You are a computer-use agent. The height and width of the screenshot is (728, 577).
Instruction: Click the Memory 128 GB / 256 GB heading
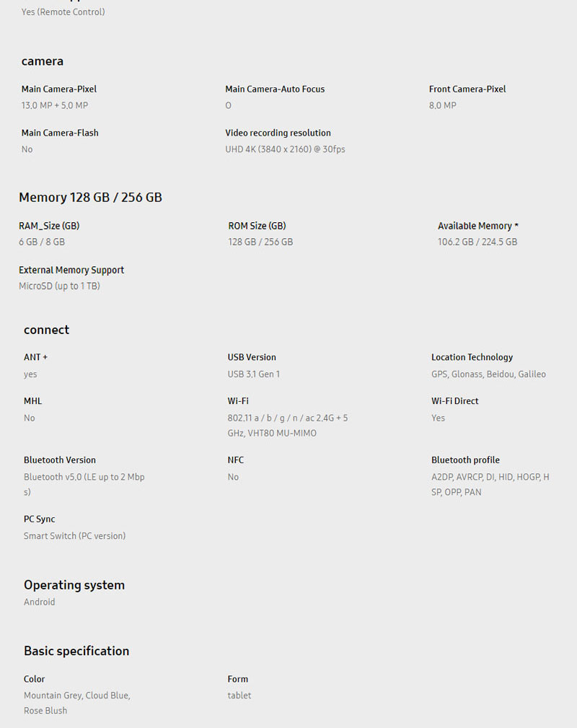[x=90, y=198]
